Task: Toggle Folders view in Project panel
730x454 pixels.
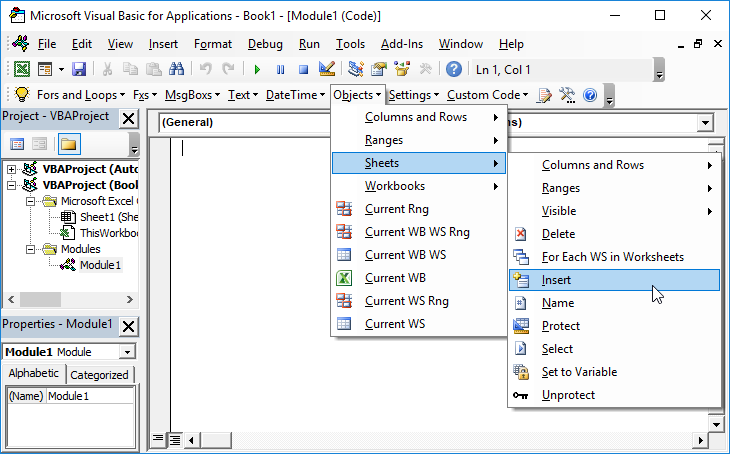Action: pos(68,145)
